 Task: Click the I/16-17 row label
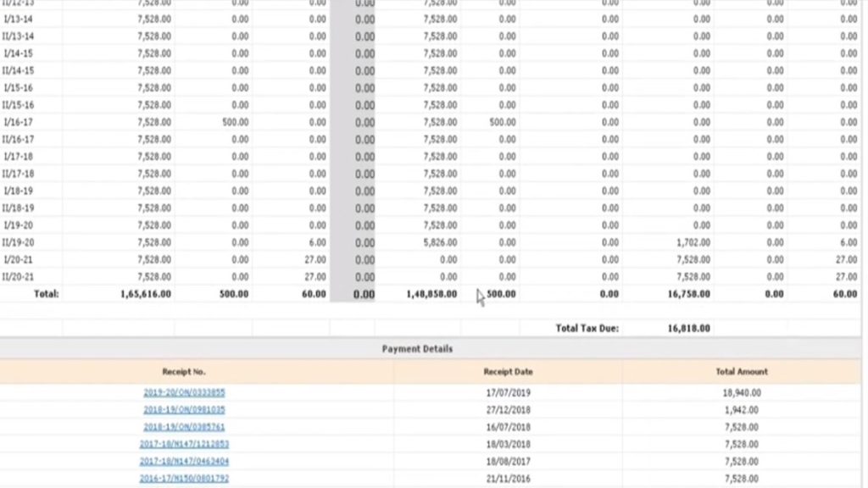point(20,121)
